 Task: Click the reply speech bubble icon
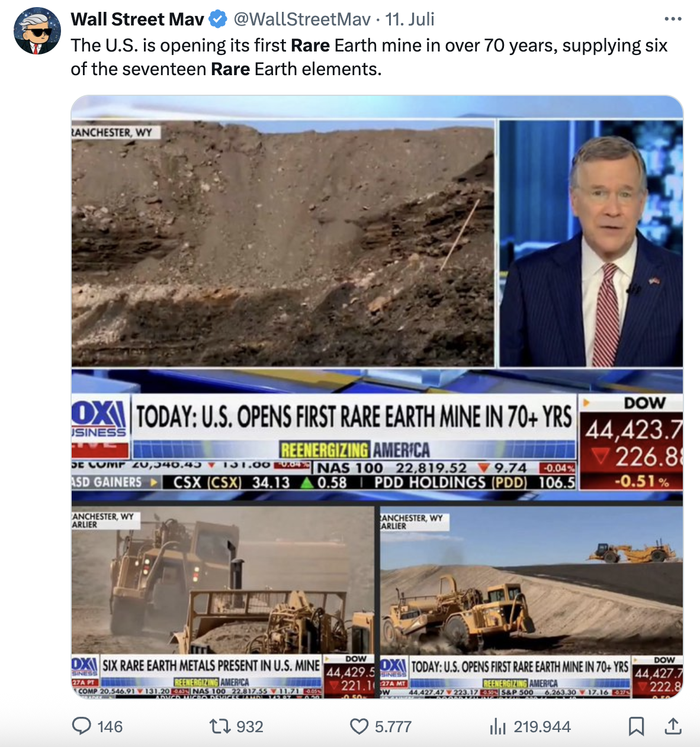[81, 726]
